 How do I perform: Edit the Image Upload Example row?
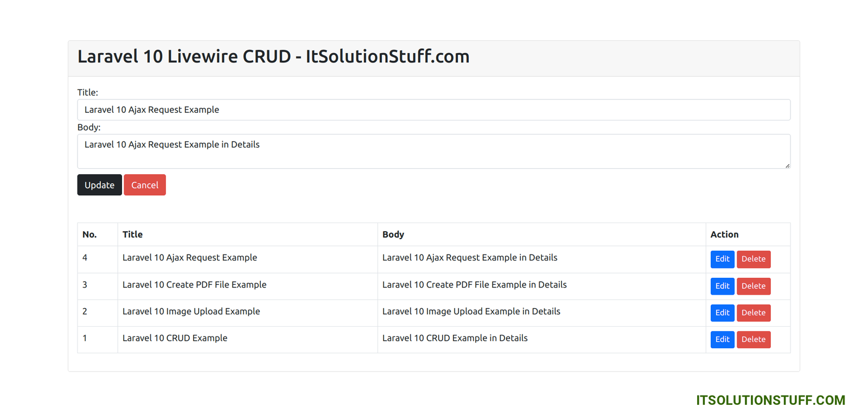click(x=722, y=313)
